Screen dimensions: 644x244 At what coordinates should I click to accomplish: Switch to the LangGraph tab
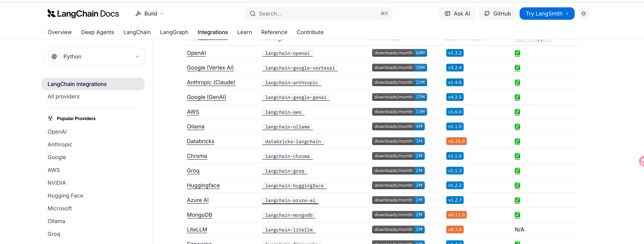pos(174,32)
